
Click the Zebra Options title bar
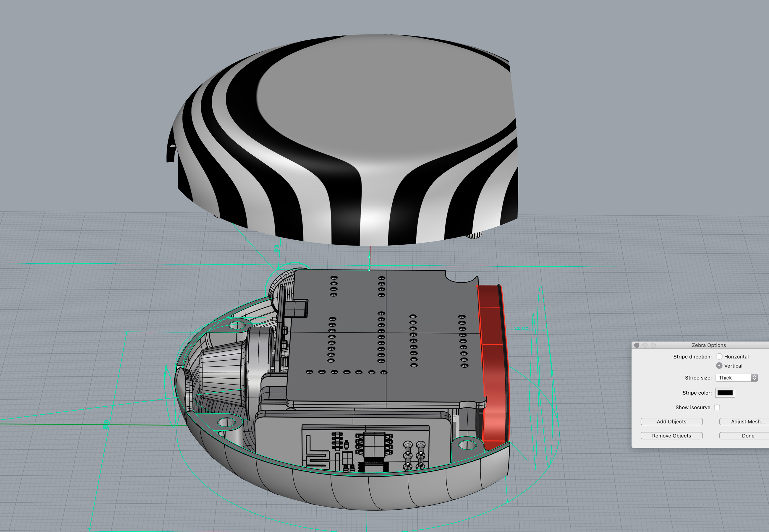click(x=709, y=345)
